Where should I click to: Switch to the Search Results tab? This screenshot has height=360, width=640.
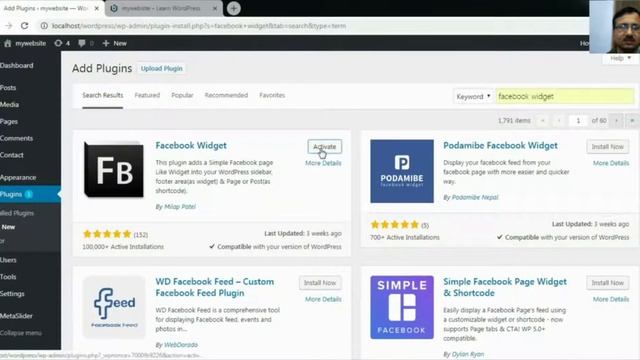(102, 96)
